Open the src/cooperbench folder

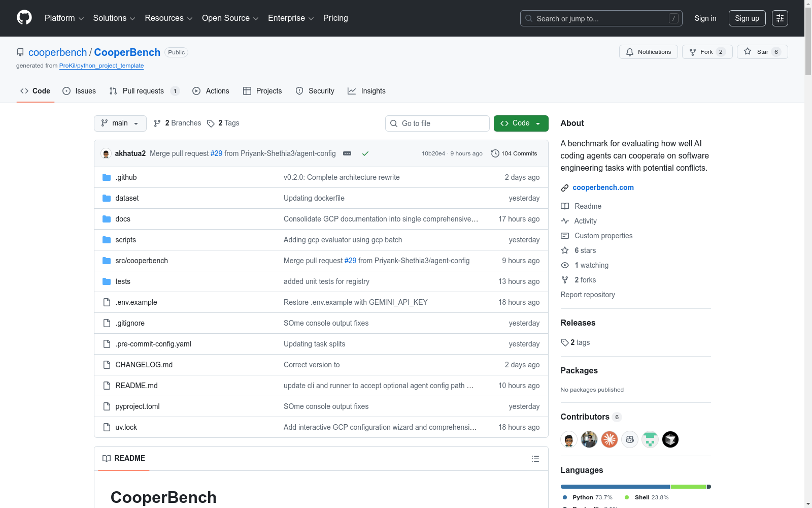tap(142, 261)
